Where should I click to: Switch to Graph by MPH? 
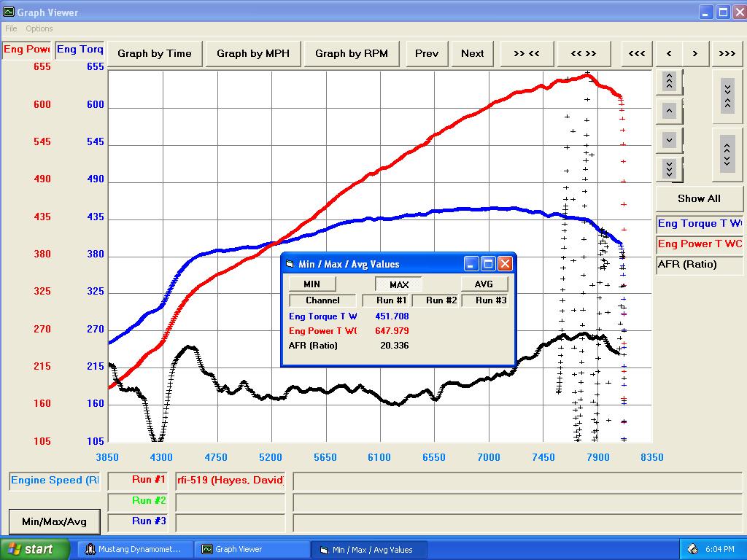click(x=253, y=53)
